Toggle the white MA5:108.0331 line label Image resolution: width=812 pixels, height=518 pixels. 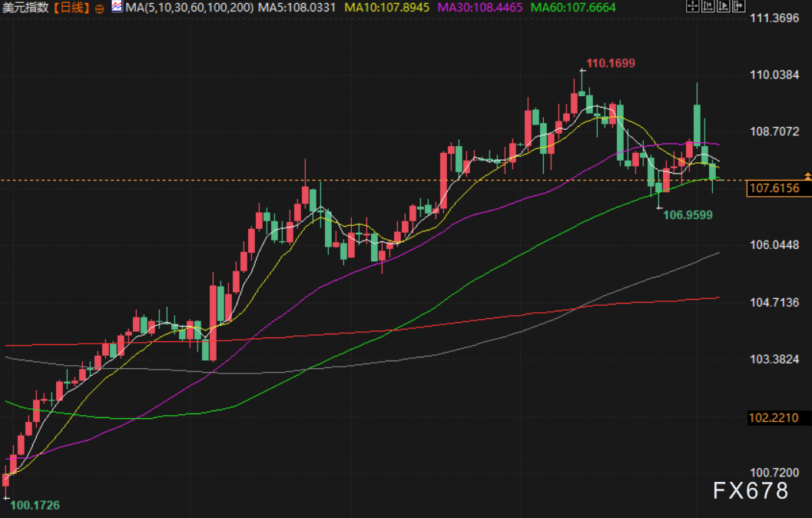point(296,8)
